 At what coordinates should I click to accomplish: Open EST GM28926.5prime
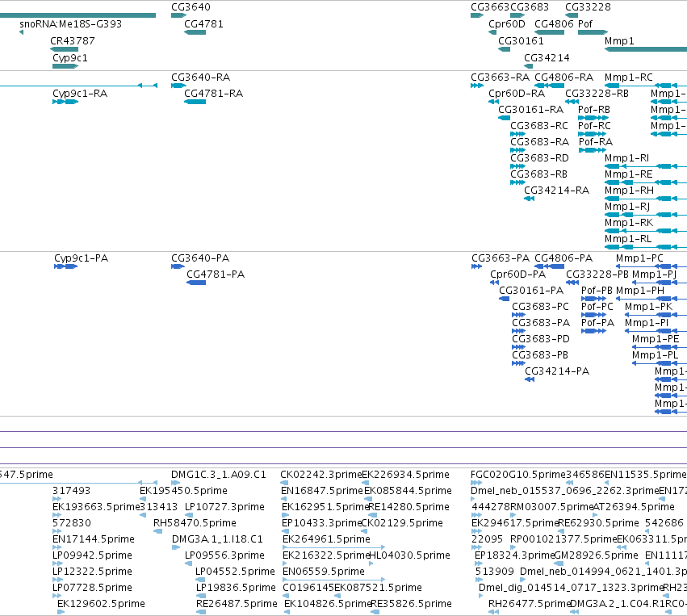(x=597, y=555)
